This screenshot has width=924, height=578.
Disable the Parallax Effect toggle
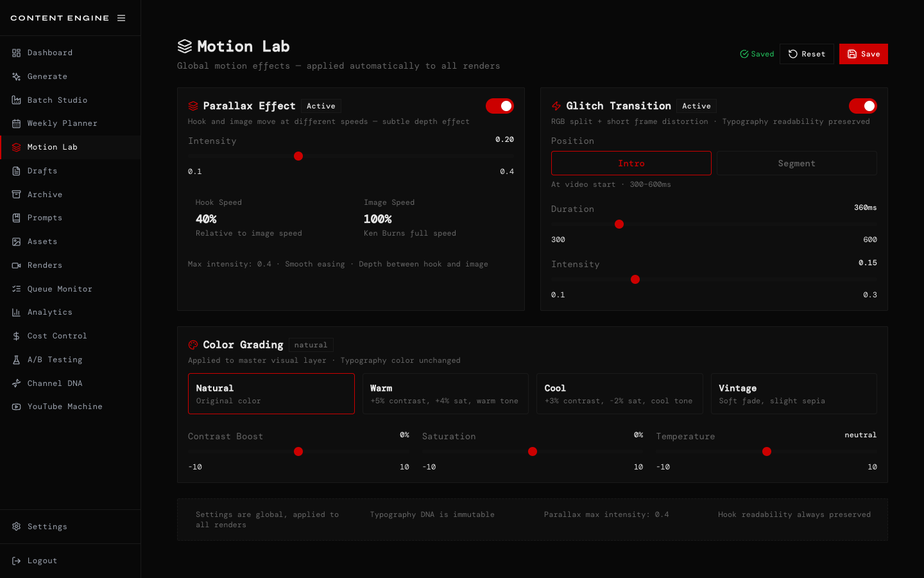[500, 106]
